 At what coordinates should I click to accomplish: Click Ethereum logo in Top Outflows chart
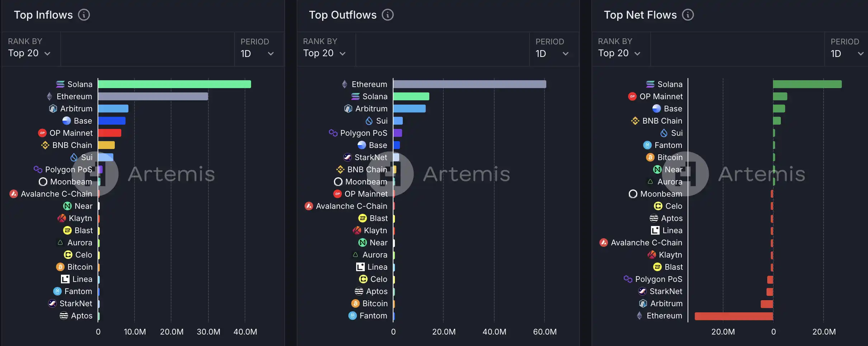pyautogui.click(x=345, y=84)
